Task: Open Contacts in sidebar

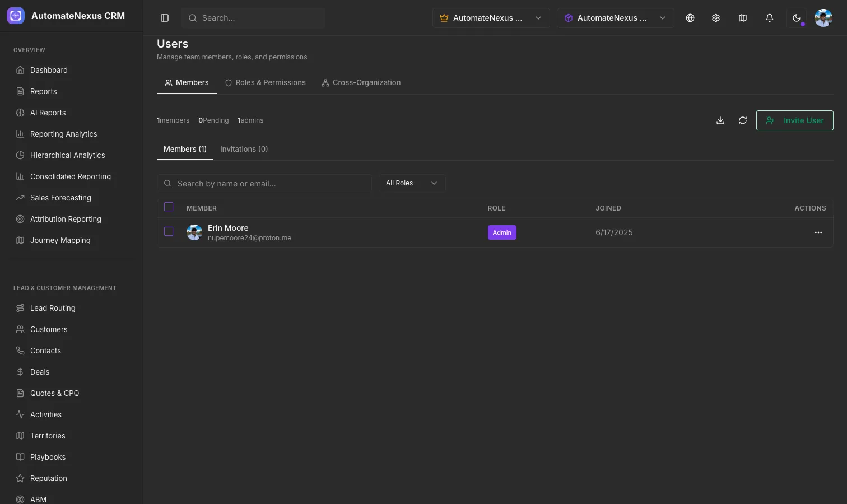Action: pos(72,351)
